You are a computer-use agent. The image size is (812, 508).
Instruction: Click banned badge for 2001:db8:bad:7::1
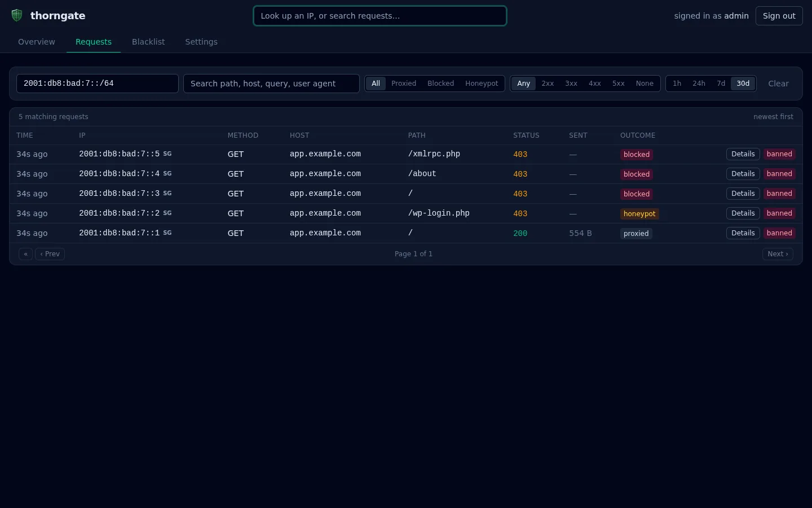point(779,233)
